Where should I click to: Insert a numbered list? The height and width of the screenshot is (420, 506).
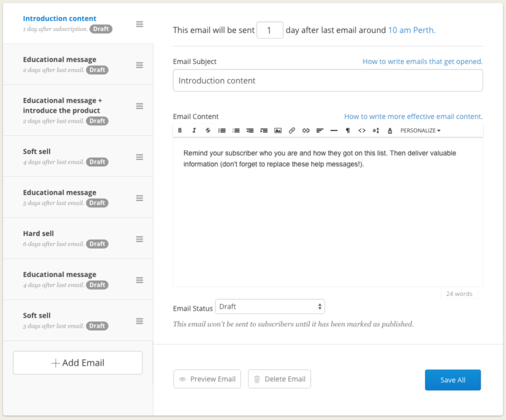tap(234, 130)
